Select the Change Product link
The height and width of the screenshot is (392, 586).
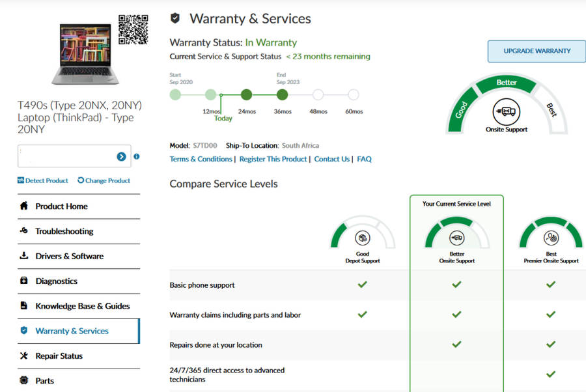pos(104,180)
